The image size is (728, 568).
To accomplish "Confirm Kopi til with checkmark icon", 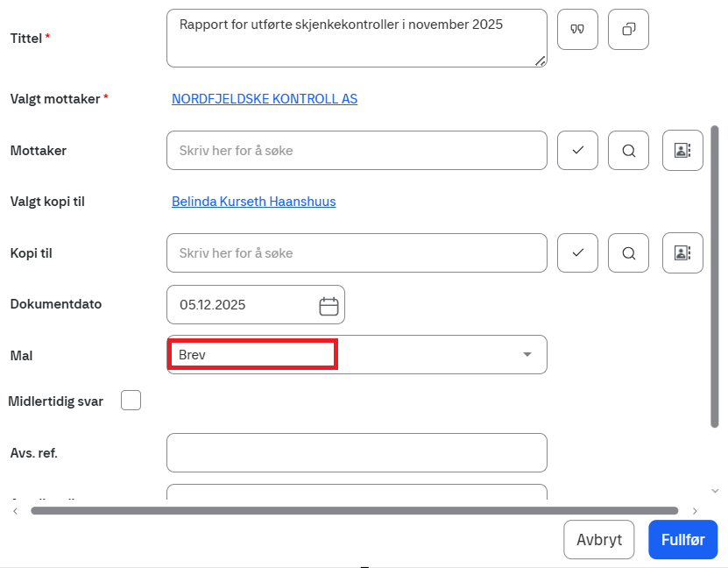I will [x=577, y=253].
